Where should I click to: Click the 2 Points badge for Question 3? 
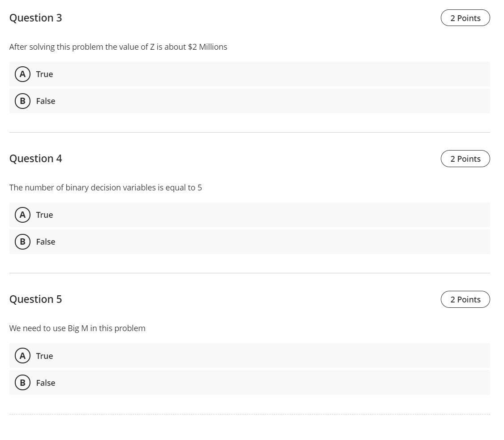[x=465, y=18]
